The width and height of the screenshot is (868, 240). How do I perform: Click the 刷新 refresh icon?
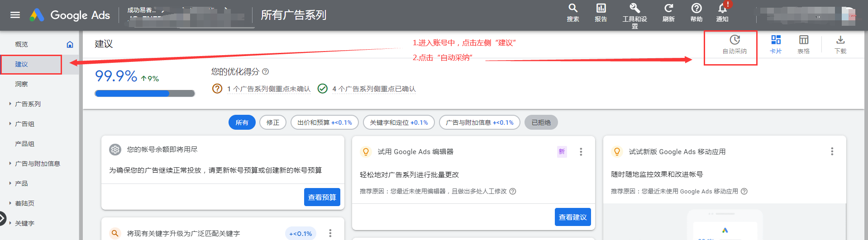[x=668, y=13]
